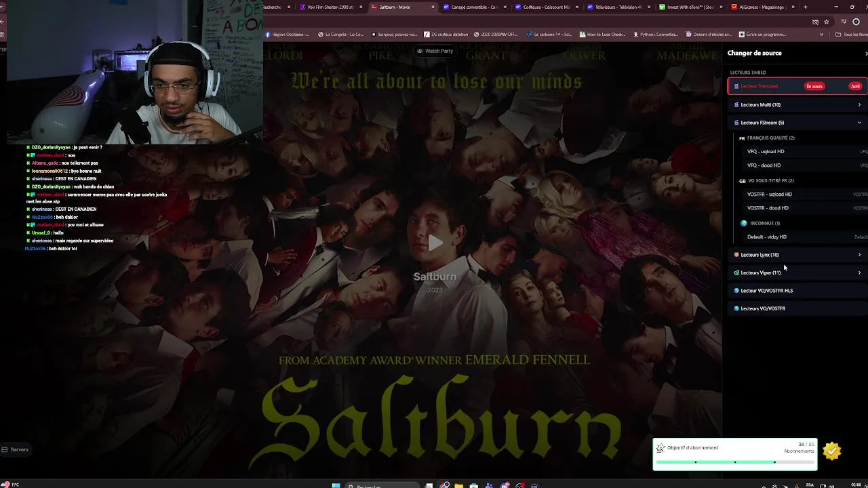Screen dimensions: 868x488
Task: Click the taskbar Rechercher search box
Action: (x=383, y=485)
